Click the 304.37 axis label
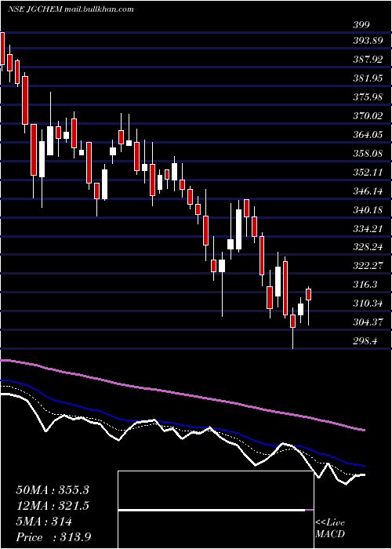Image resolution: width=392 pixels, height=549 pixels. (367, 322)
